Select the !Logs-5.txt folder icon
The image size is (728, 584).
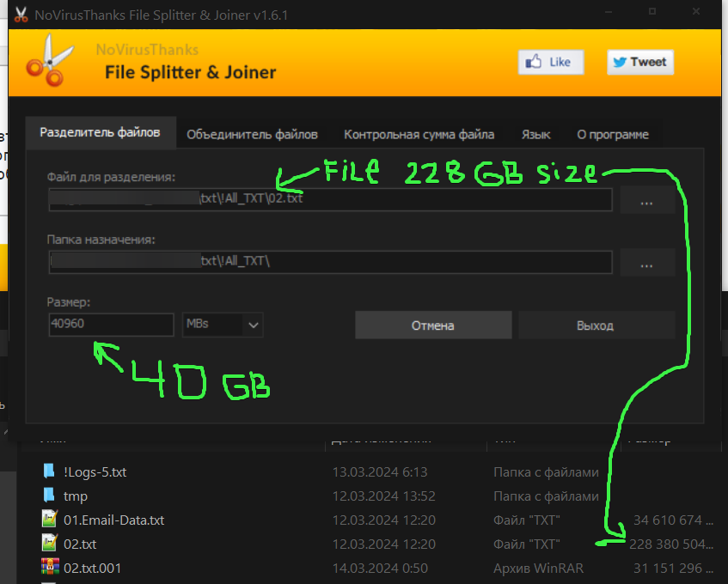pos(49,471)
